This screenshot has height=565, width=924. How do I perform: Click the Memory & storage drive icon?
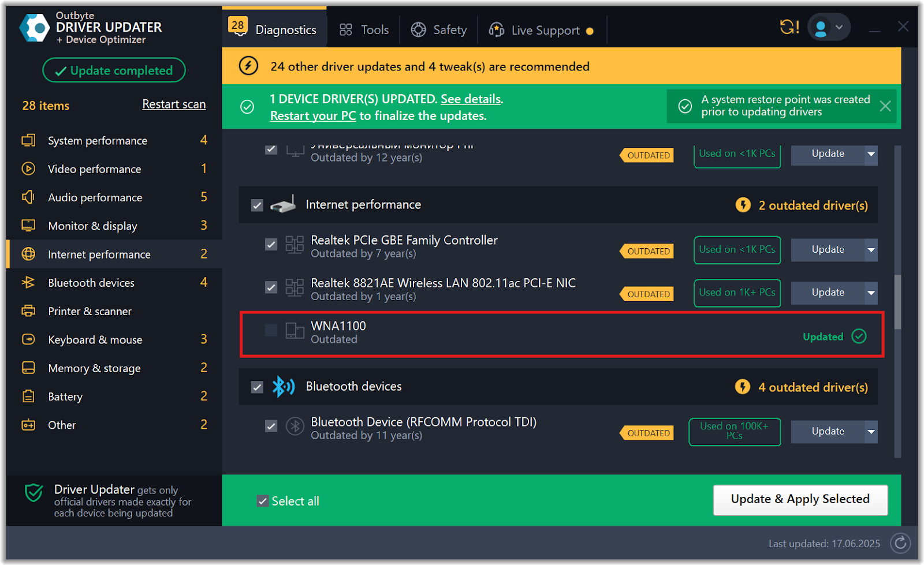[x=28, y=368]
